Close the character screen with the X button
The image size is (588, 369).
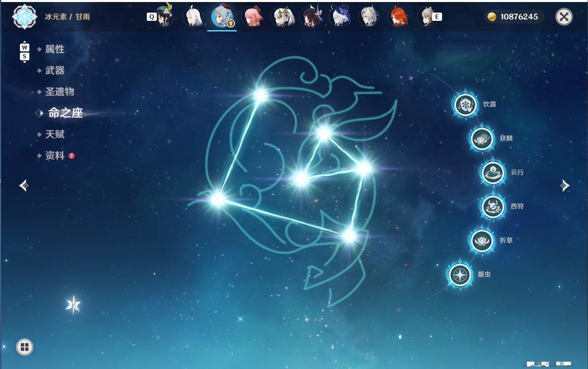point(564,17)
